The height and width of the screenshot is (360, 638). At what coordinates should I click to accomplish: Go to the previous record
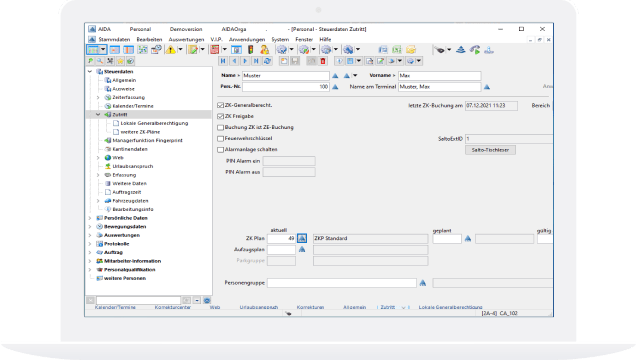tap(234, 61)
